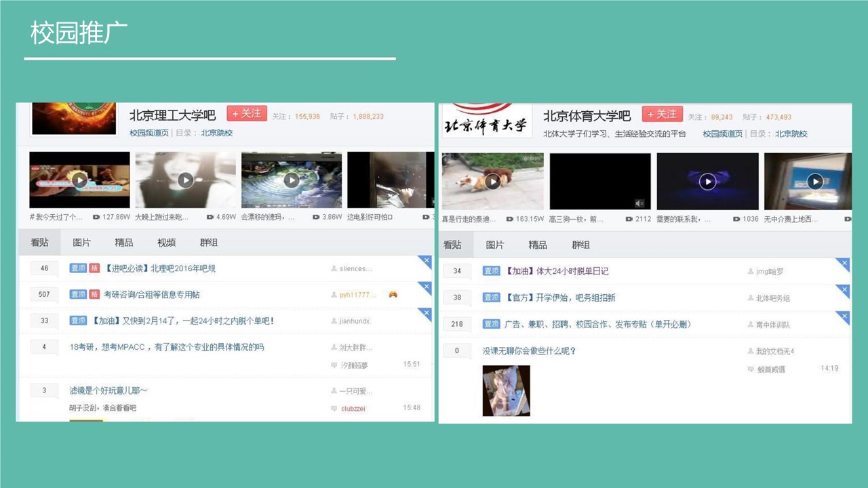Viewport: 868px width, 488px height.
Task: Play the corgi dog video 163.15W
Action: pyautogui.click(x=492, y=182)
